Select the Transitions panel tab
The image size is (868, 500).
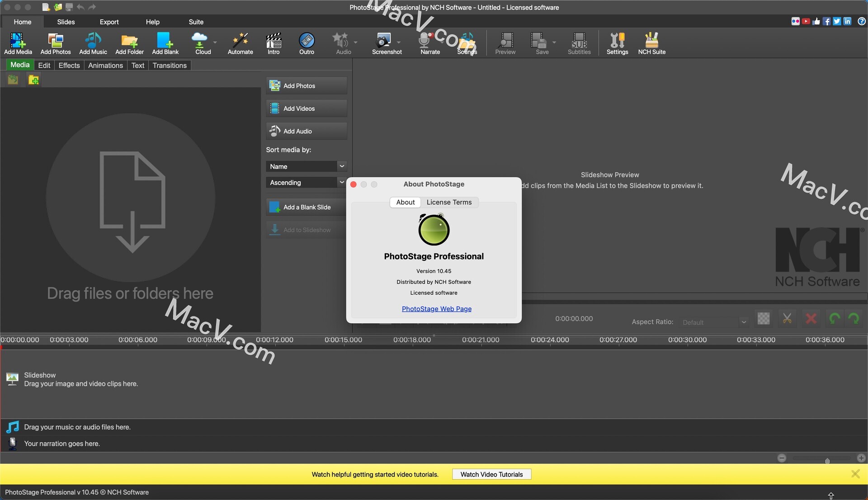(170, 66)
